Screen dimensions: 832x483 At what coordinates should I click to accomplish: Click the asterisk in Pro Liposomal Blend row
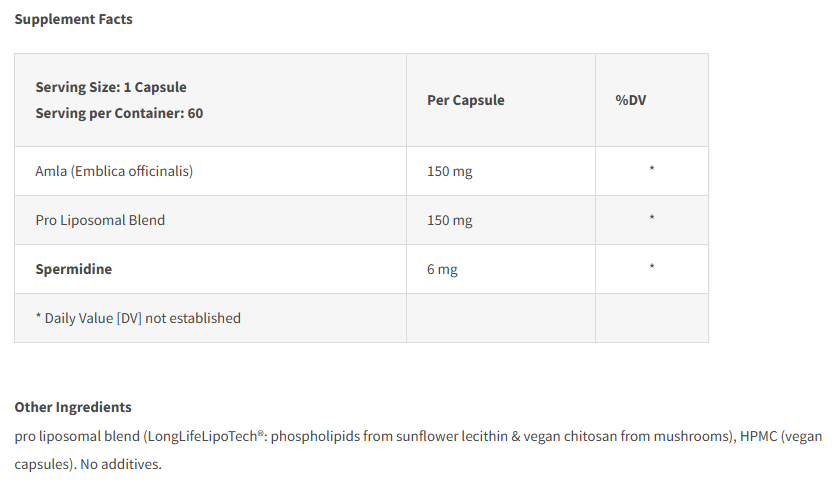click(652, 219)
